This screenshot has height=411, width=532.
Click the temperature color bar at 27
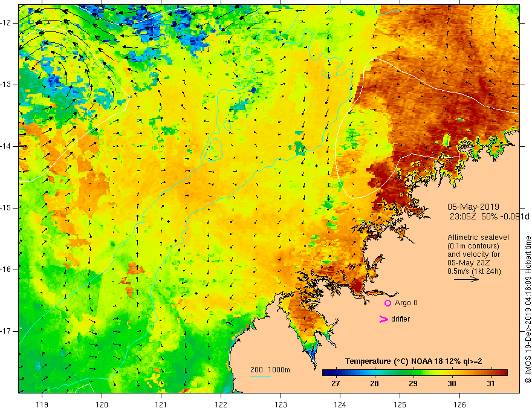(336, 373)
